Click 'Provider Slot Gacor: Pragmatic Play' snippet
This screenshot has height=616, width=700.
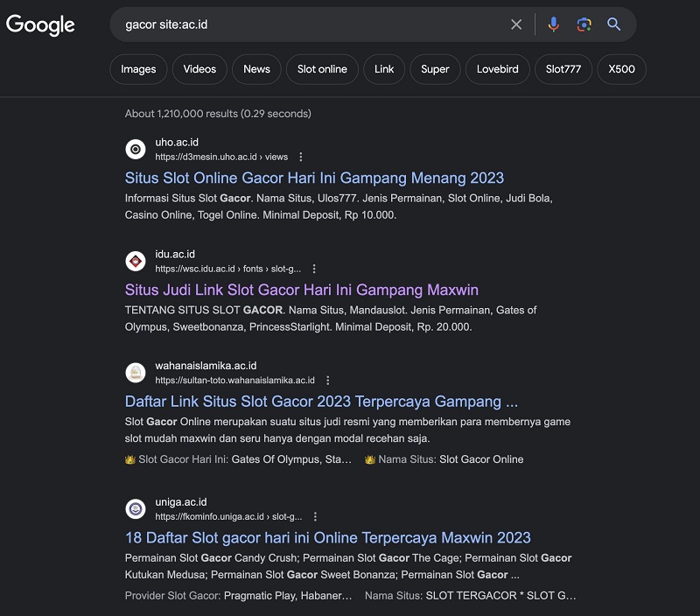tap(238, 596)
